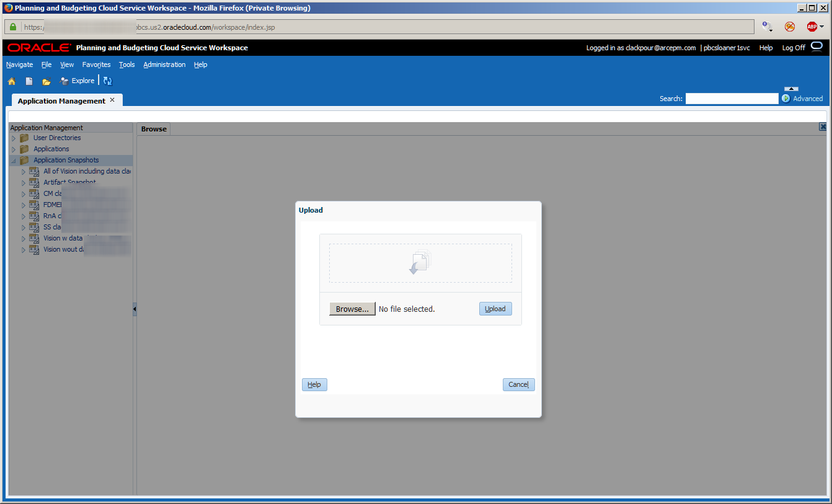Click the notification extension icon with dropdown

767,27
